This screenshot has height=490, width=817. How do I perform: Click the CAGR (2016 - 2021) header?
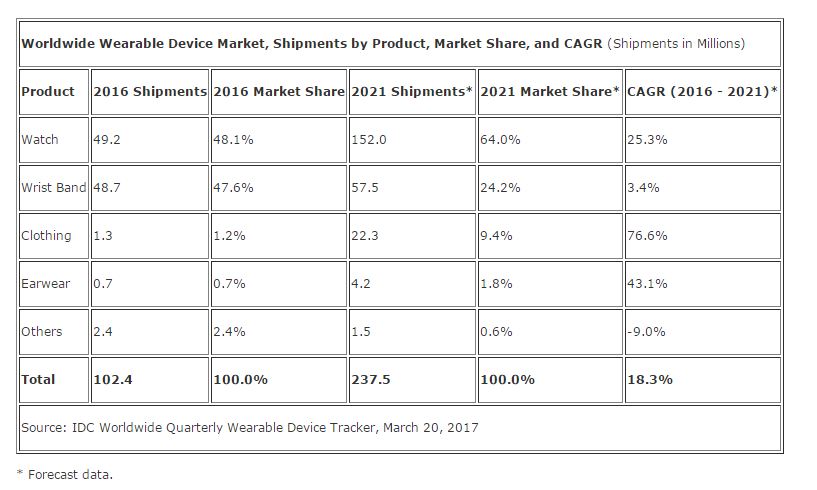(702, 91)
